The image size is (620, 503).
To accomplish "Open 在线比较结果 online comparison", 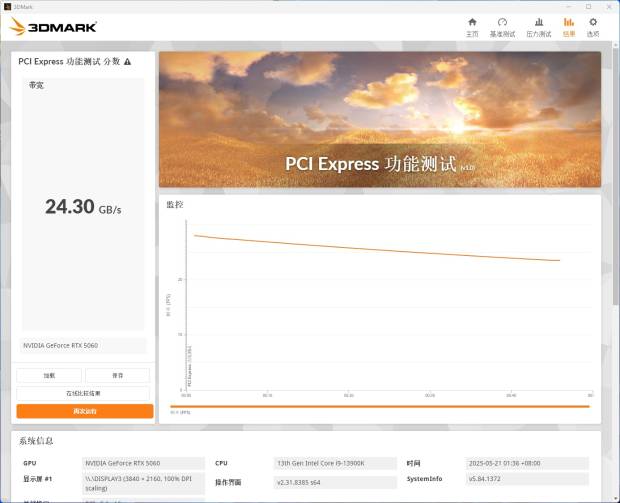I will click(x=83, y=393).
